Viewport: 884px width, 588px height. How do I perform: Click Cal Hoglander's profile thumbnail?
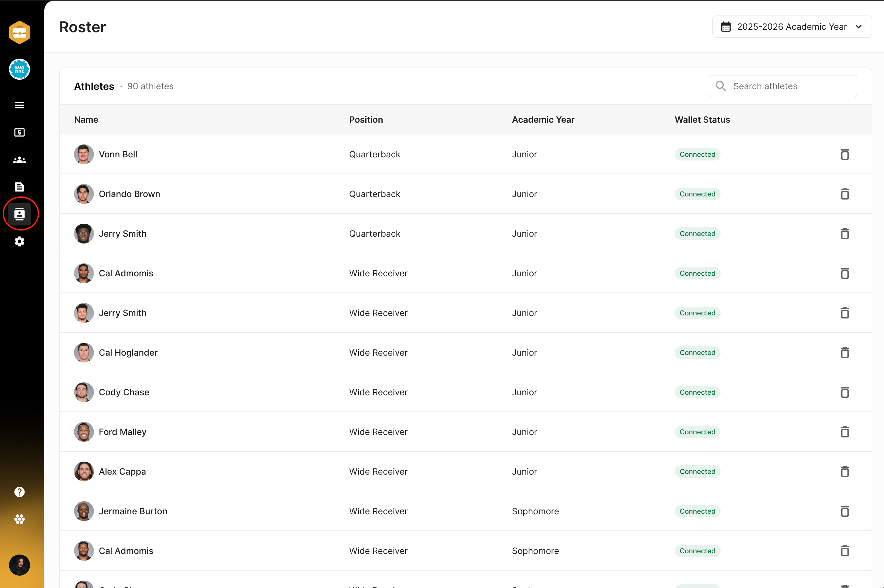click(x=84, y=352)
